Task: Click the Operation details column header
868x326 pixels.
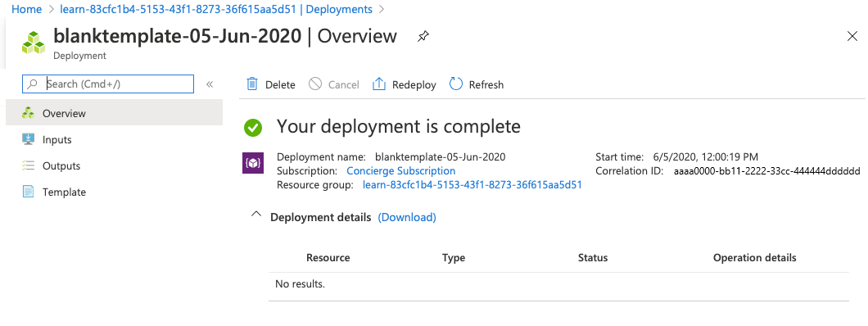Action: pos(754,258)
